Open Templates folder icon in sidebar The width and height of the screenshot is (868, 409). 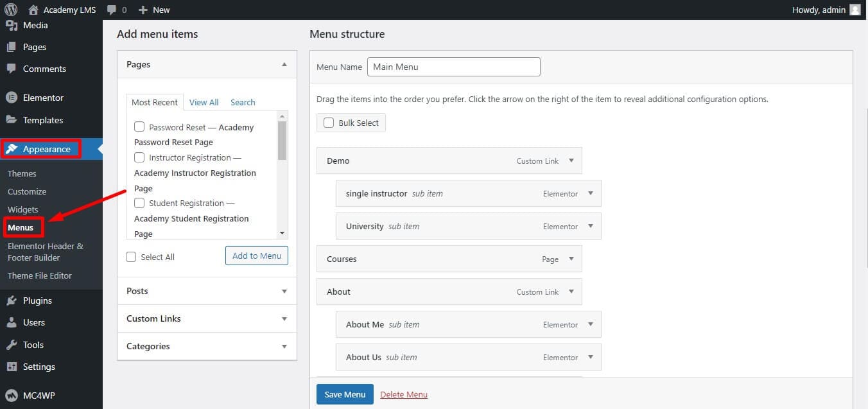point(11,120)
